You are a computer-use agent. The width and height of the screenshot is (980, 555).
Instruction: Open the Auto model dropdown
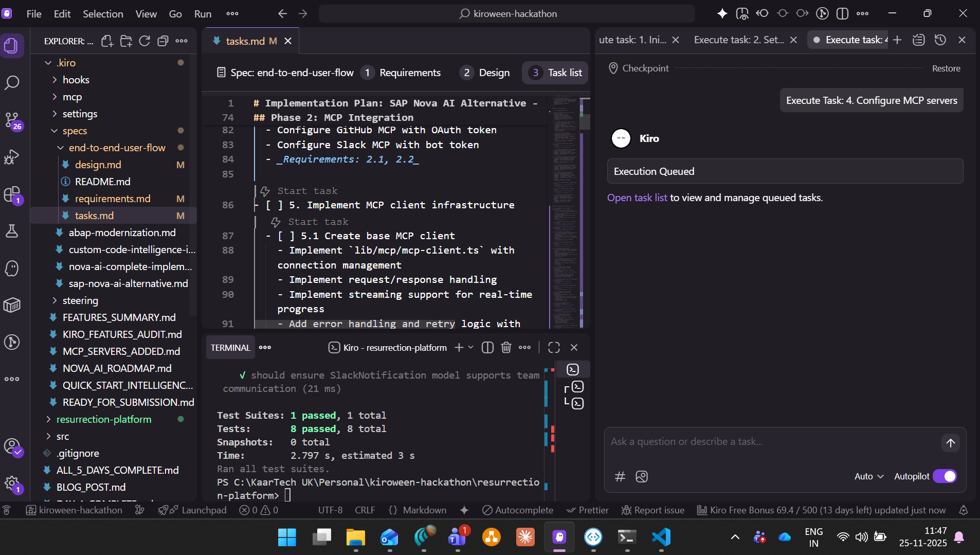click(869, 477)
